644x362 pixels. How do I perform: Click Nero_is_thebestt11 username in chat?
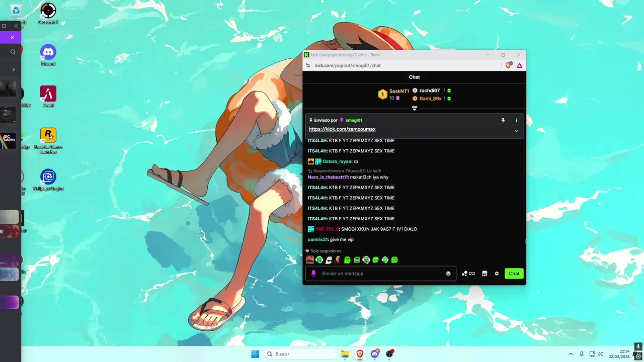328,177
